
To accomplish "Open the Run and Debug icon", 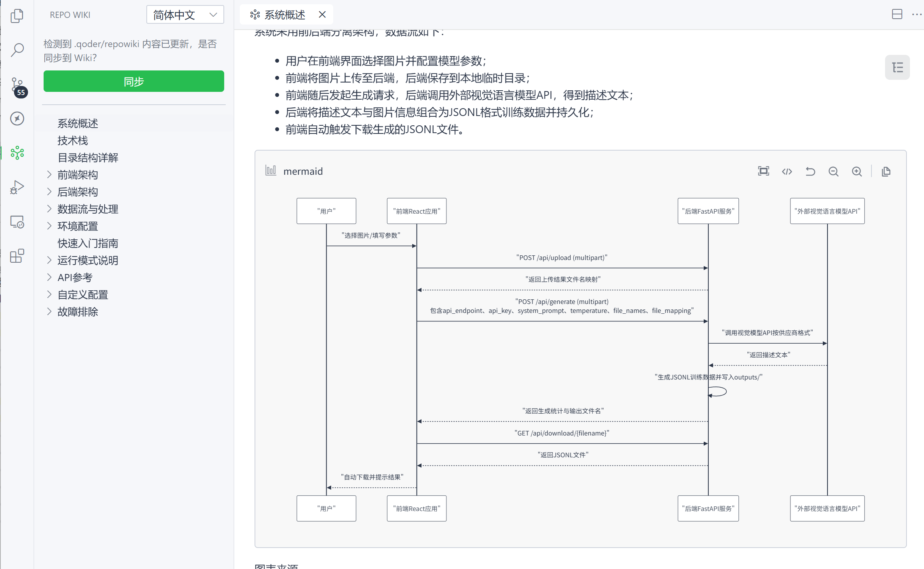I will [x=17, y=187].
